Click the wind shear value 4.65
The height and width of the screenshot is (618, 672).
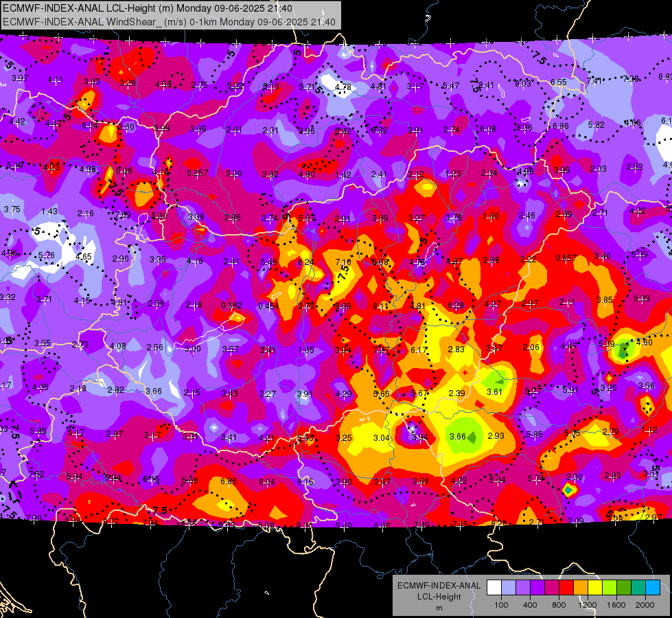(x=84, y=256)
